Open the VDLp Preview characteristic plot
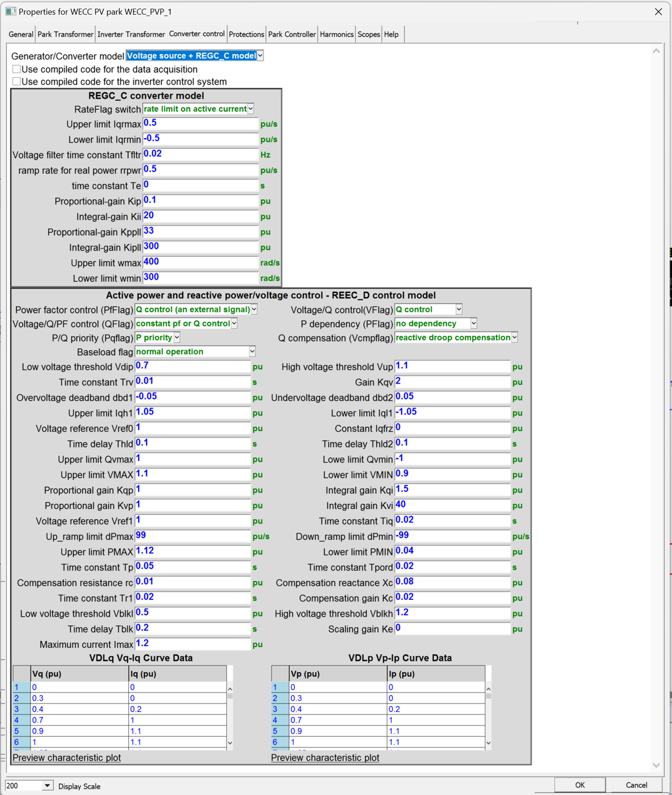Viewport: 672px width, 795px height. click(x=325, y=758)
